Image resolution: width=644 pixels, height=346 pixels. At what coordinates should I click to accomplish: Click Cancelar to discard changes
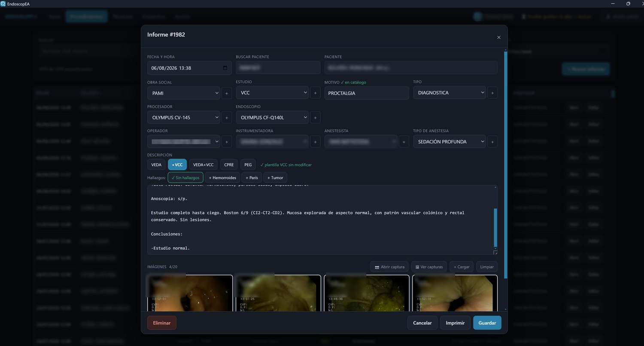tap(422, 323)
